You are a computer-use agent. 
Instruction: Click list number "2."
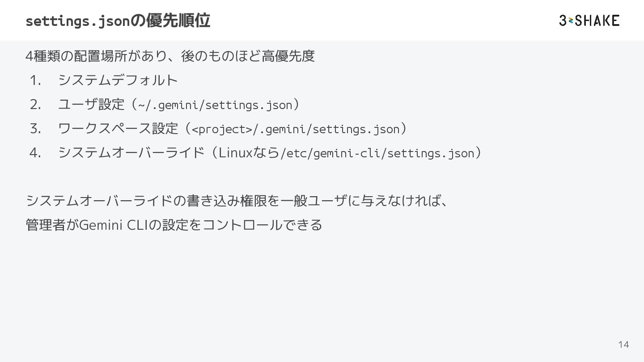35,105
